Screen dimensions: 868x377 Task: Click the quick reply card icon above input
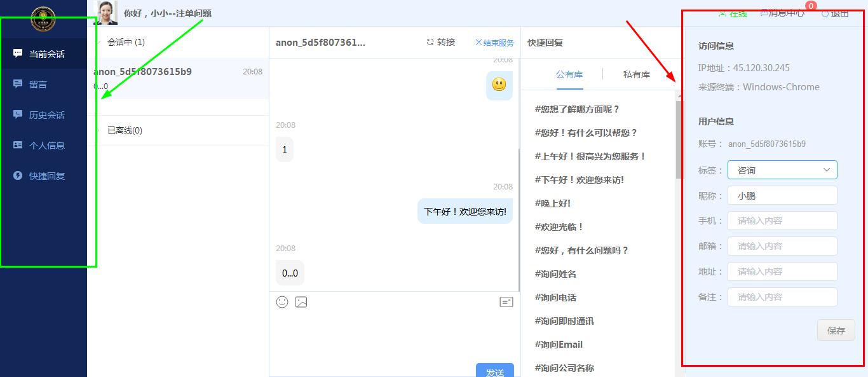coord(506,302)
